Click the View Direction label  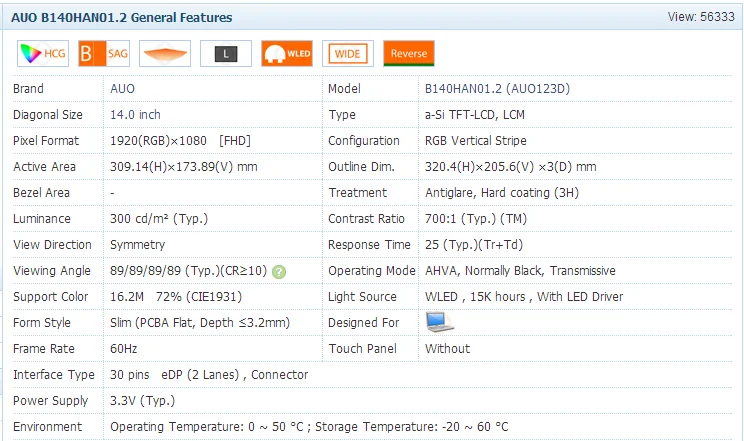52,245
